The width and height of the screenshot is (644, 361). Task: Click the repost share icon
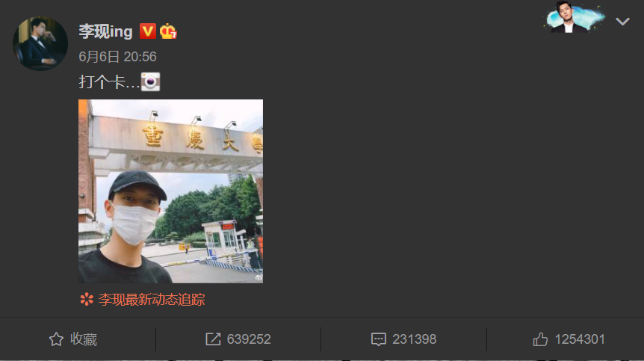(x=213, y=339)
